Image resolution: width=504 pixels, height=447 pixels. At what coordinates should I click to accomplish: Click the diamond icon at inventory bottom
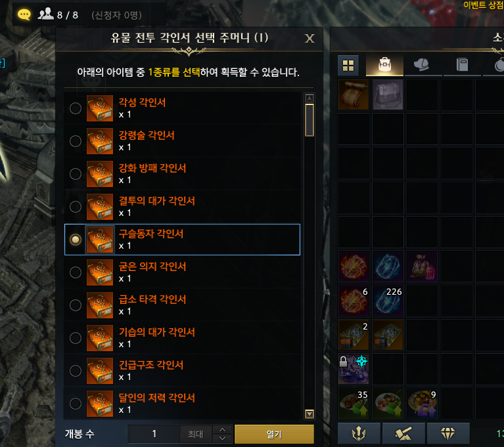point(448,434)
